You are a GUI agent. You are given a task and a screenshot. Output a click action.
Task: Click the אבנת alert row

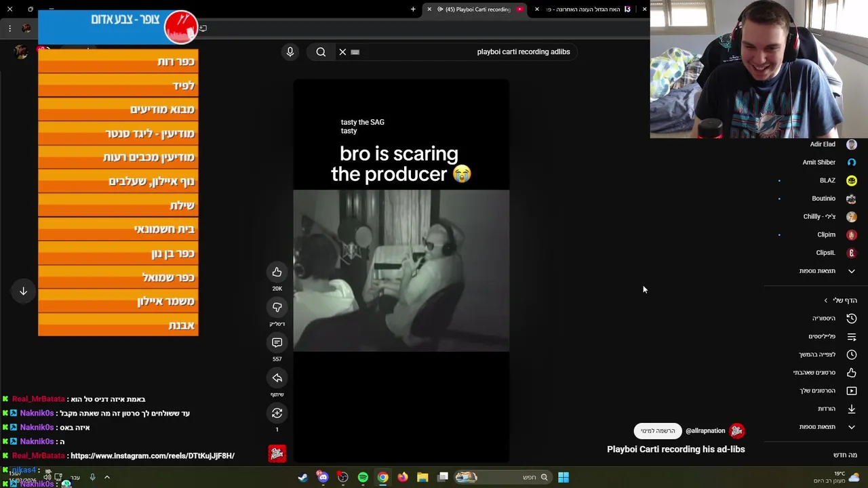point(118,325)
